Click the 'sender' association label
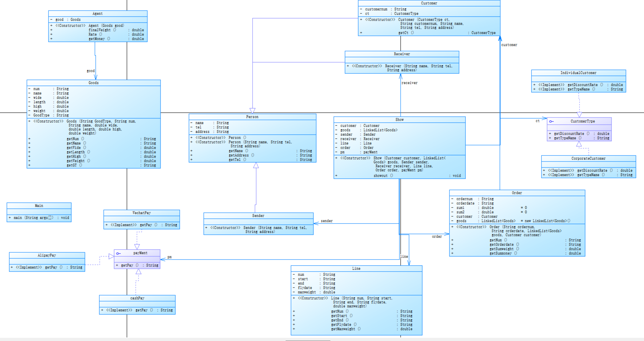This screenshot has height=341, width=644. (327, 221)
